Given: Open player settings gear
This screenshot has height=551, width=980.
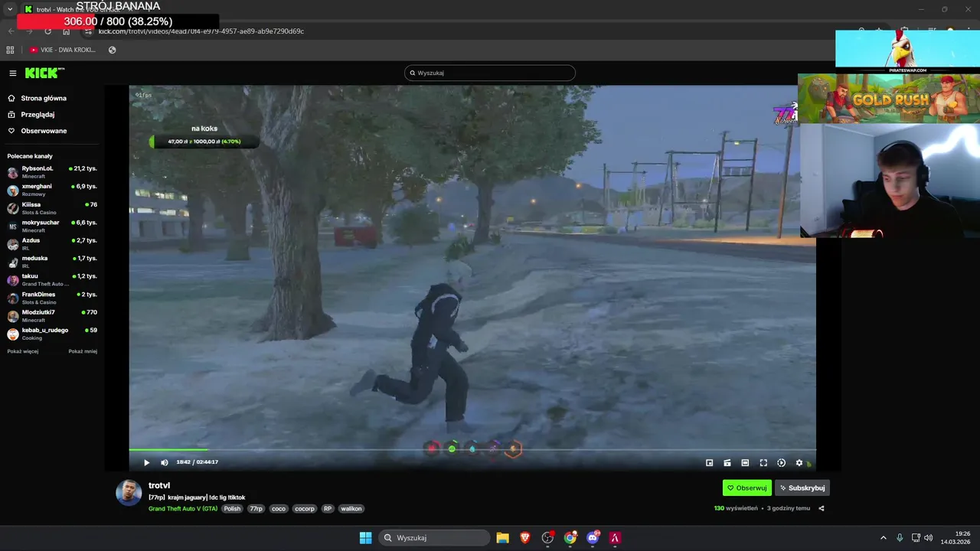Looking at the screenshot, I should [799, 463].
